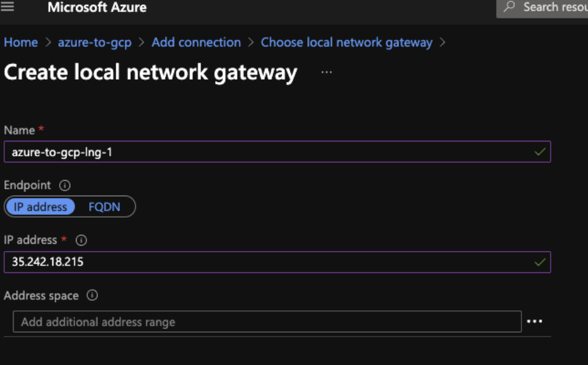588x365 pixels.
Task: Open the address range ellipsis menu
Action: (535, 322)
